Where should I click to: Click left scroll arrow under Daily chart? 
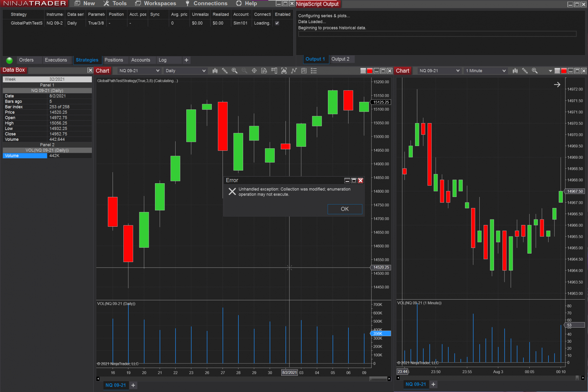point(98,379)
